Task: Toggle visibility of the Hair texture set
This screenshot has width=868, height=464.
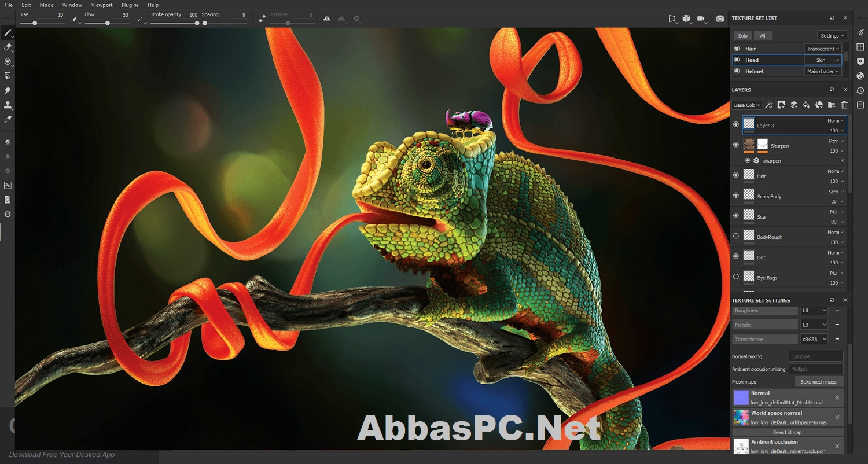Action: (737, 49)
